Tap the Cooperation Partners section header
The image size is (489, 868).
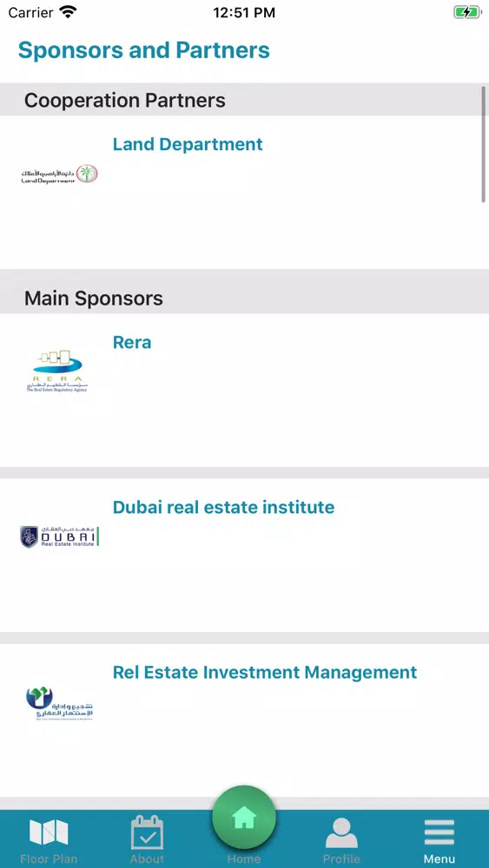pos(244,100)
